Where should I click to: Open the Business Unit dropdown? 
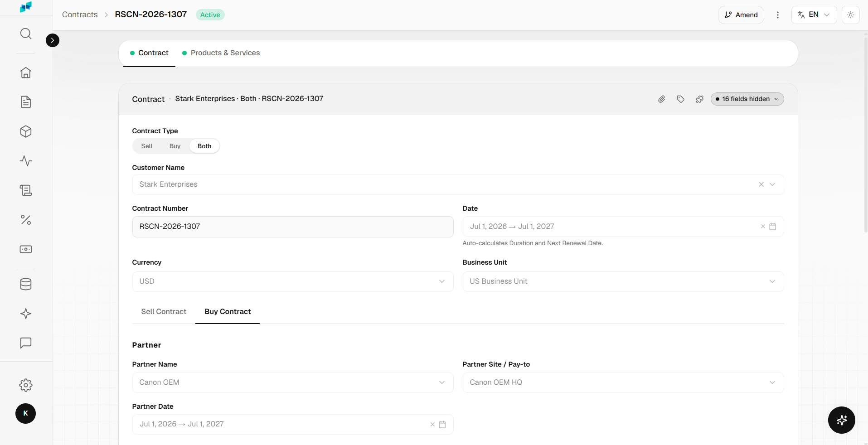(623, 281)
